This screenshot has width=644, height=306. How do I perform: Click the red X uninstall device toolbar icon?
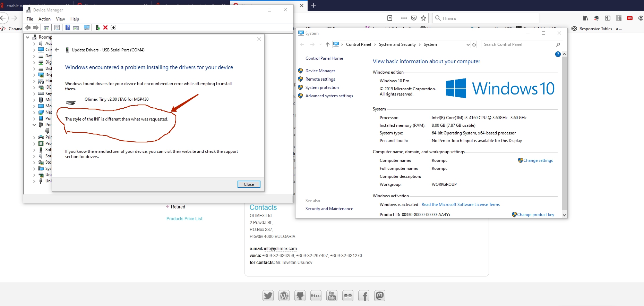coord(105,27)
